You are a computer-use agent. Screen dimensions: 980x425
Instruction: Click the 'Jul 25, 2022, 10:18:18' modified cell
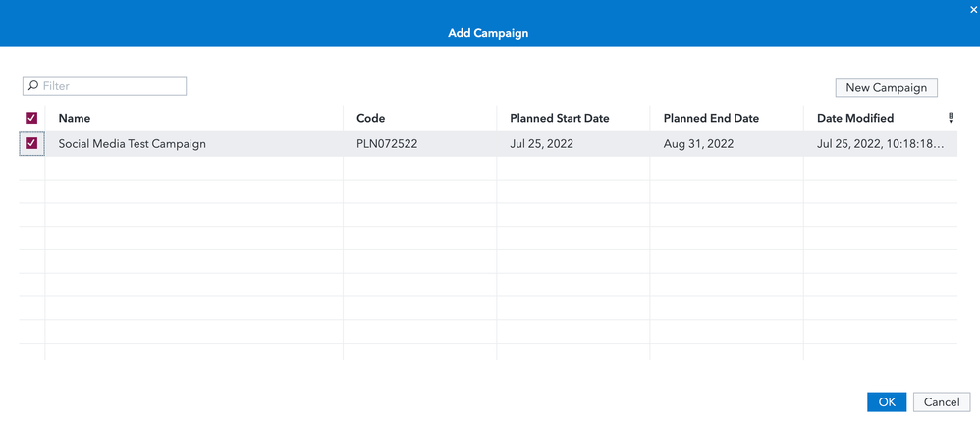tap(880, 143)
